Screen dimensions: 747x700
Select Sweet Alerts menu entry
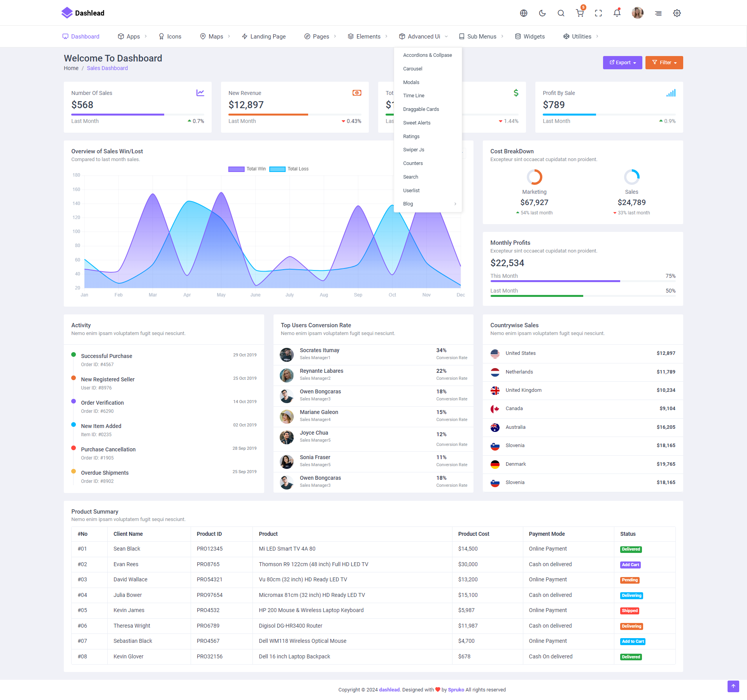point(417,123)
